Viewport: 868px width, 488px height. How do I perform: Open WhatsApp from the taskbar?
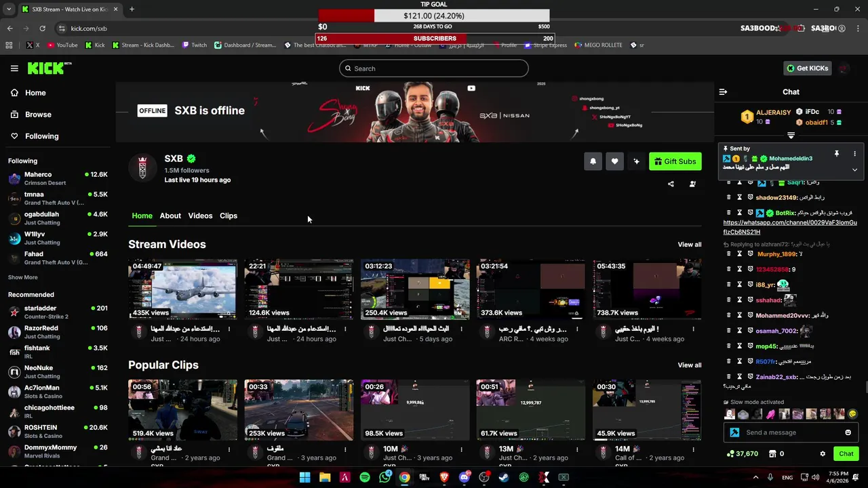tap(384, 477)
